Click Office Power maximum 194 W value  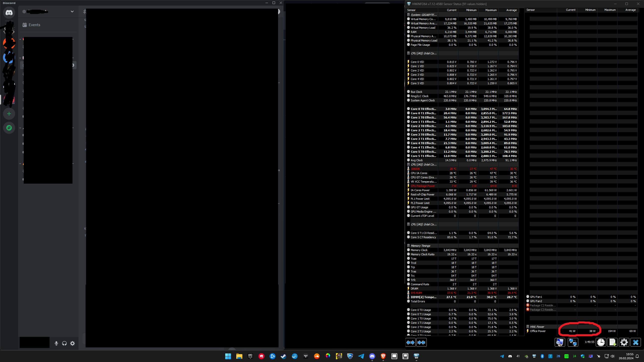(612, 331)
